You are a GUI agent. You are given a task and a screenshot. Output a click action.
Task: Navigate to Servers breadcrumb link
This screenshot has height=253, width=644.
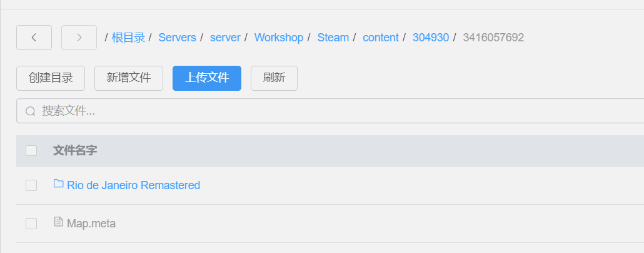click(177, 38)
